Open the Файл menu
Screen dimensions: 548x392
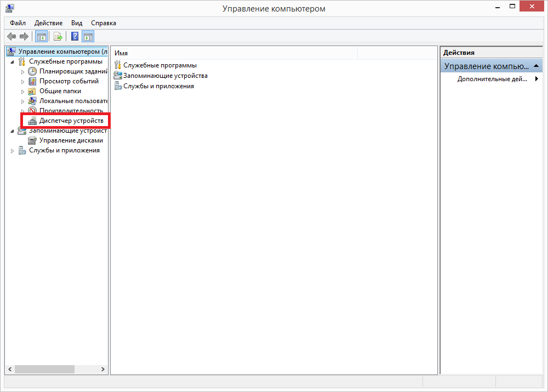click(x=18, y=23)
